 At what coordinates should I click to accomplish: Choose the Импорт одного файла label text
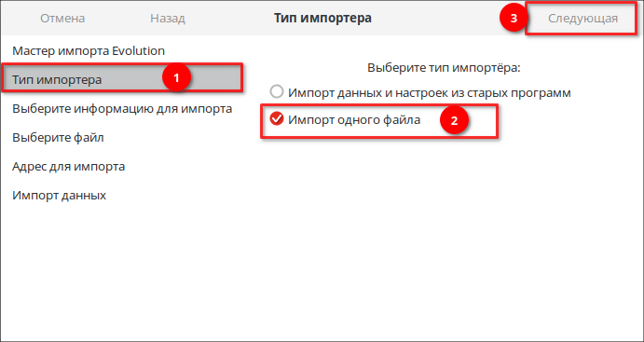click(x=354, y=120)
